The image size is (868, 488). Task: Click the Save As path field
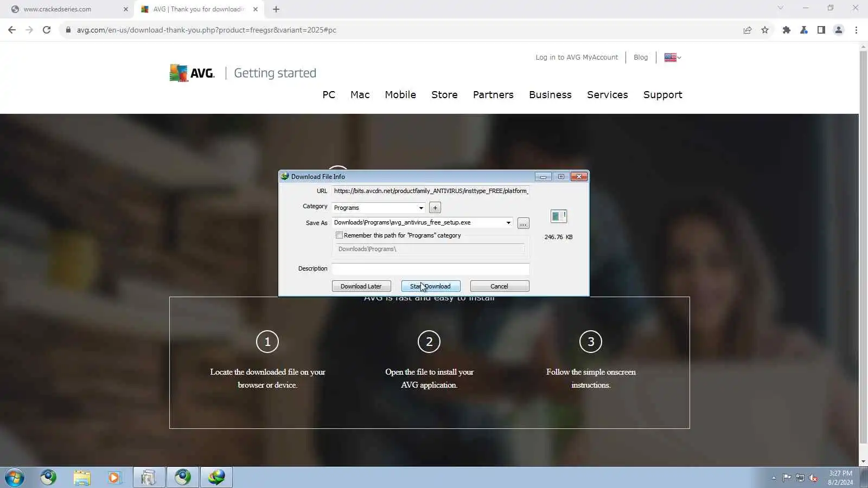[418, 222]
